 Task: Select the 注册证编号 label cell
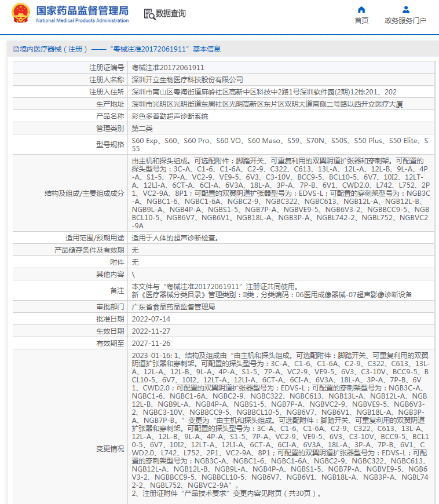70,68
